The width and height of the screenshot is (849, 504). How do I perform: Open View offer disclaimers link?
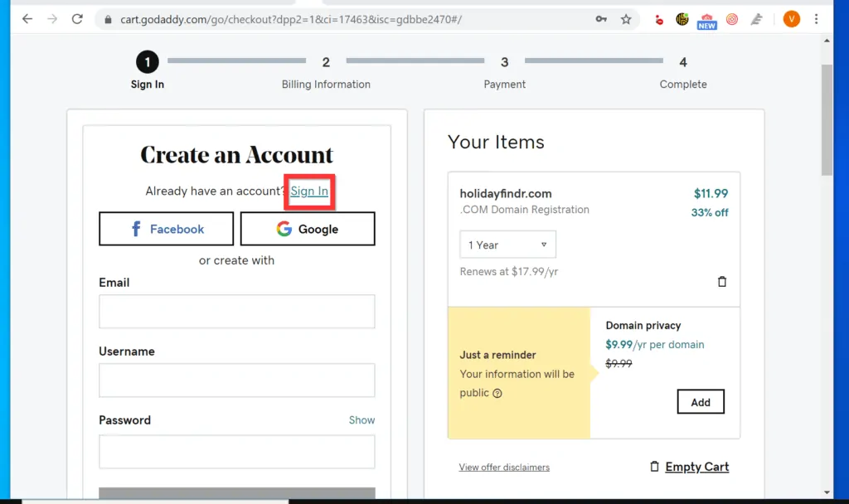(x=504, y=468)
